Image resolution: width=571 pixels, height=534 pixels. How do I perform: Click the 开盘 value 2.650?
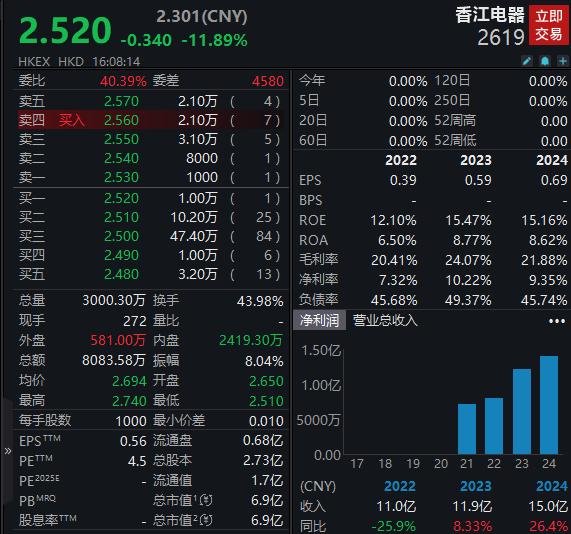(x=266, y=381)
